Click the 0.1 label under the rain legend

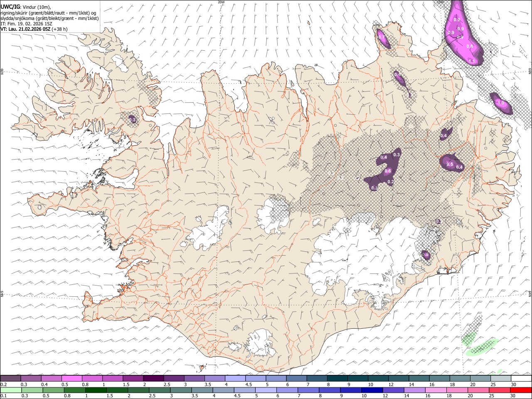pyautogui.click(x=4, y=396)
